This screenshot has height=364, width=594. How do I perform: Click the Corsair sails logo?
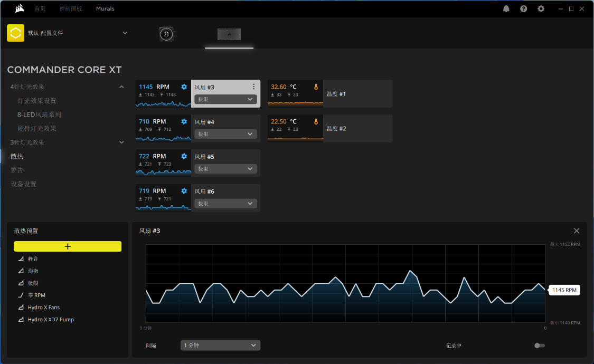tap(20, 8)
